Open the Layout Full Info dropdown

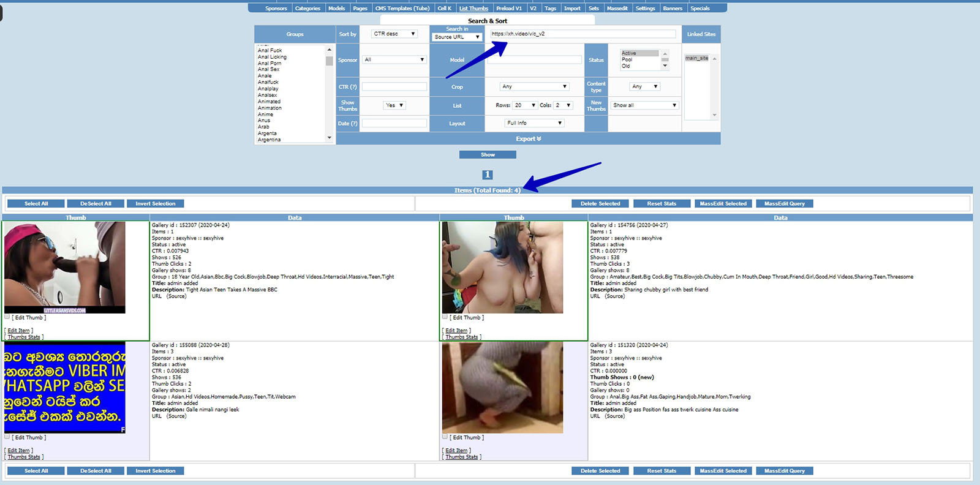[534, 123]
